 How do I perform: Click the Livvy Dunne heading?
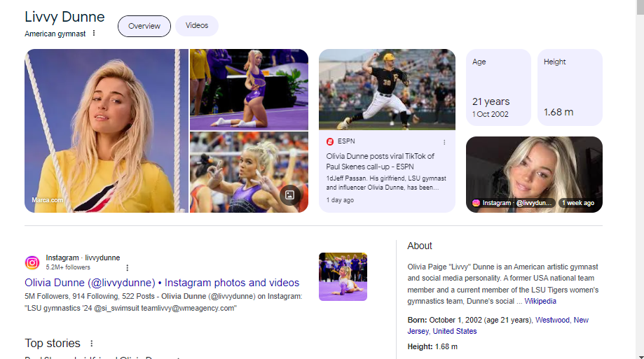pos(64,17)
